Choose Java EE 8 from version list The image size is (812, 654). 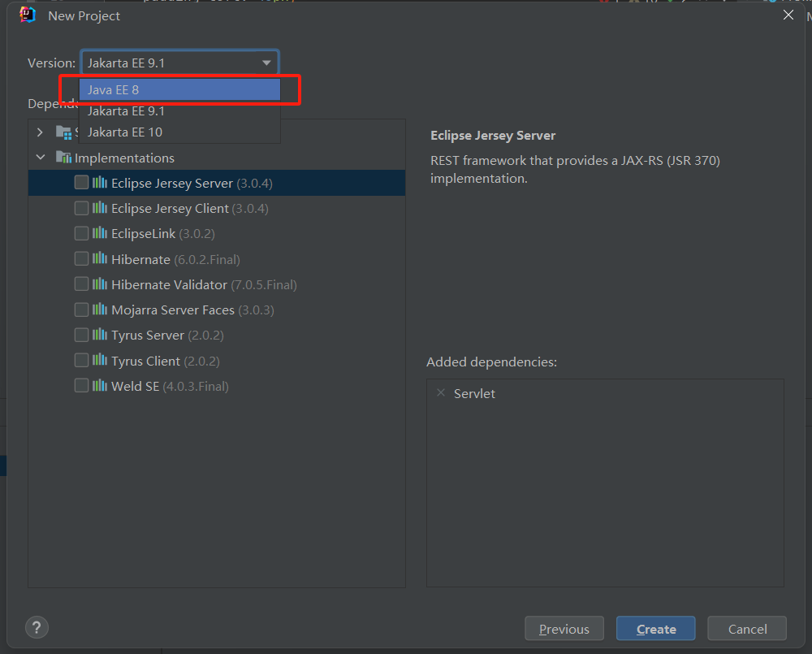pyautogui.click(x=179, y=89)
